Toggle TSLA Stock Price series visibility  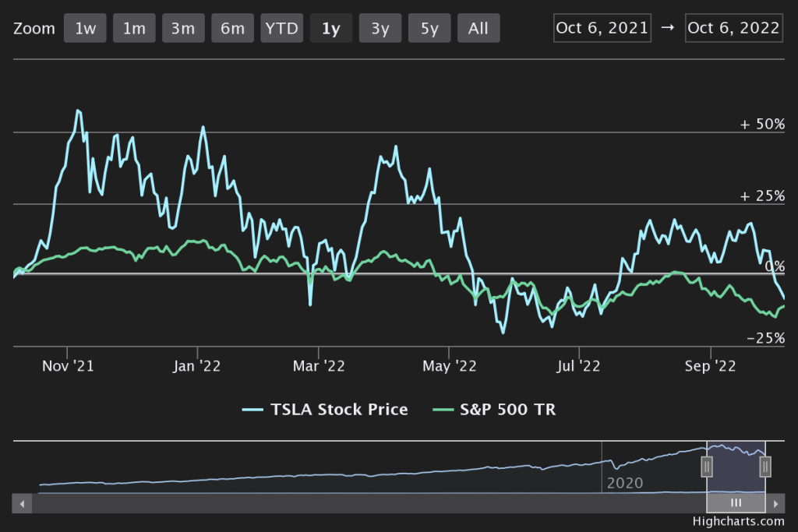(x=338, y=410)
